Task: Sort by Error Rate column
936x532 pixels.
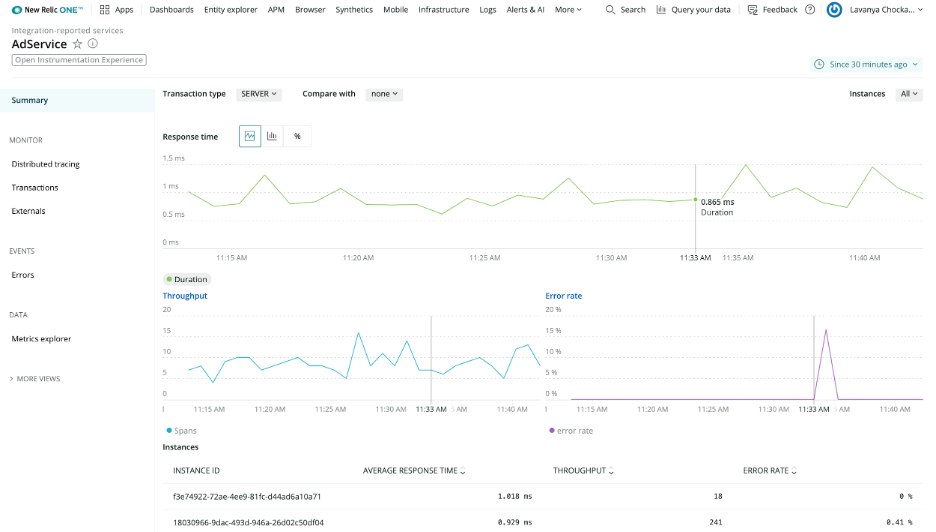Action: click(x=769, y=471)
